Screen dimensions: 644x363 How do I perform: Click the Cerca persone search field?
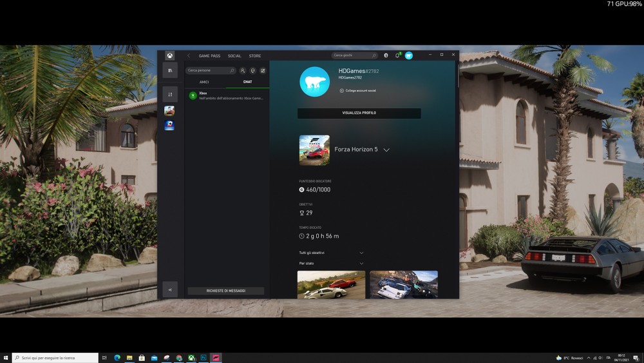(211, 70)
